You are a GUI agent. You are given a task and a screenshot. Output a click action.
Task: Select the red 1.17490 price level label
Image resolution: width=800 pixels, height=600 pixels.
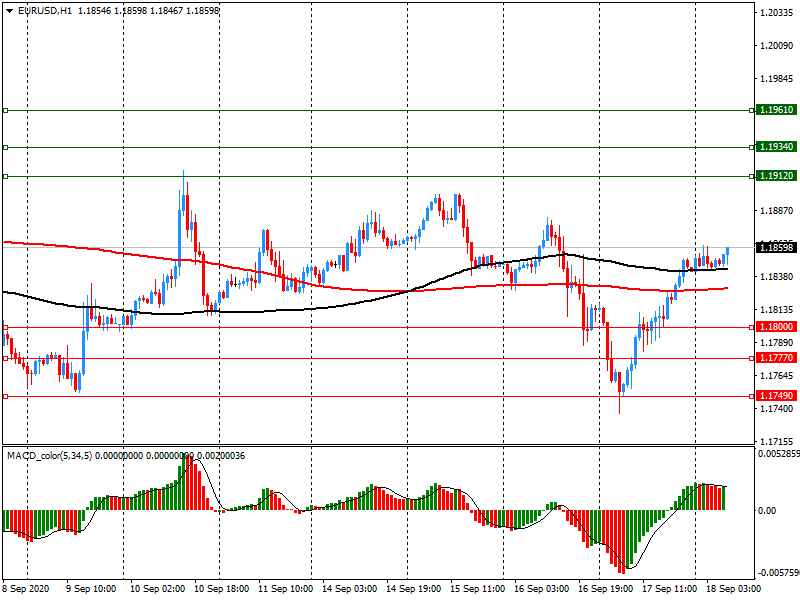coord(777,396)
